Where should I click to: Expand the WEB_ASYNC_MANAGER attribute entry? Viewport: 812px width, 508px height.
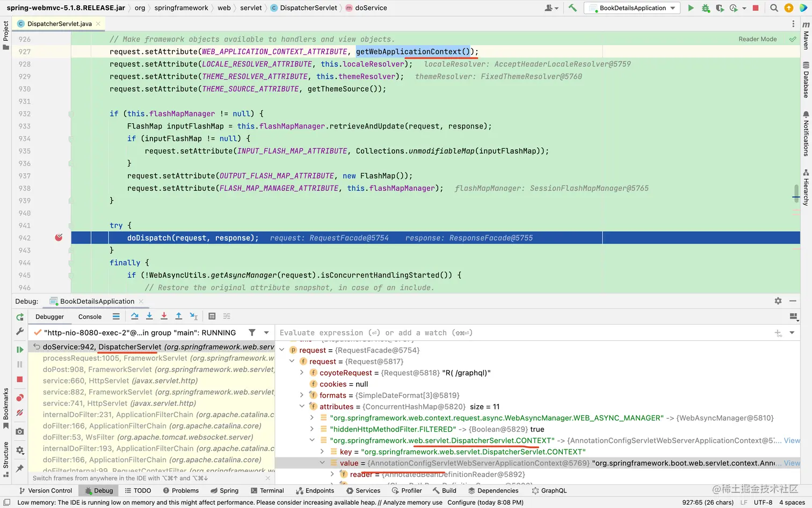point(312,418)
